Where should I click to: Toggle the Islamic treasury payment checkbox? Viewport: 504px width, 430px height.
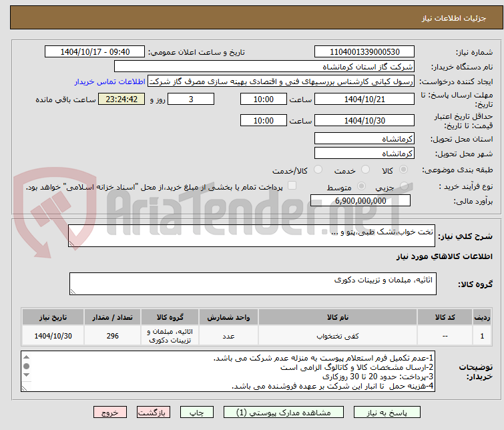point(292,186)
